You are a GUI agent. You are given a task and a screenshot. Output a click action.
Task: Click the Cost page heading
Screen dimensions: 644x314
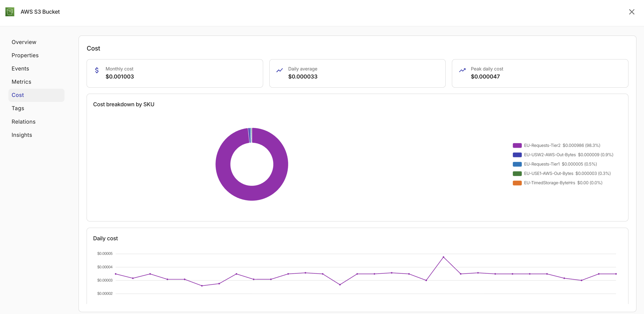[93, 48]
